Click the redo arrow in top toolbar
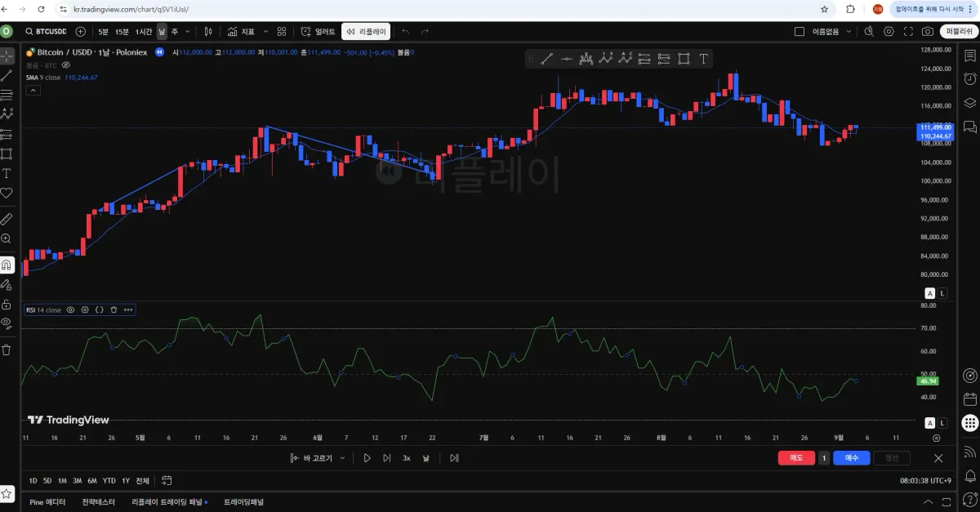Image resolution: width=980 pixels, height=512 pixels. 425,32
